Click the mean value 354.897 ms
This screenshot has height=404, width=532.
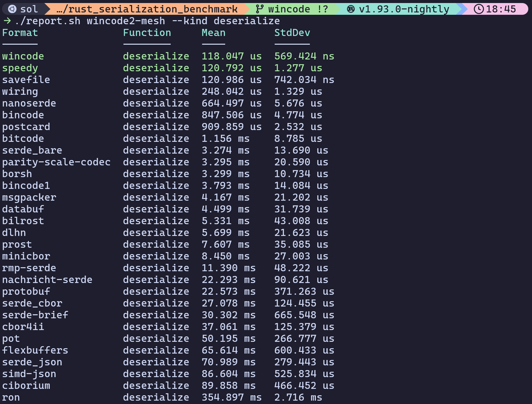point(232,397)
